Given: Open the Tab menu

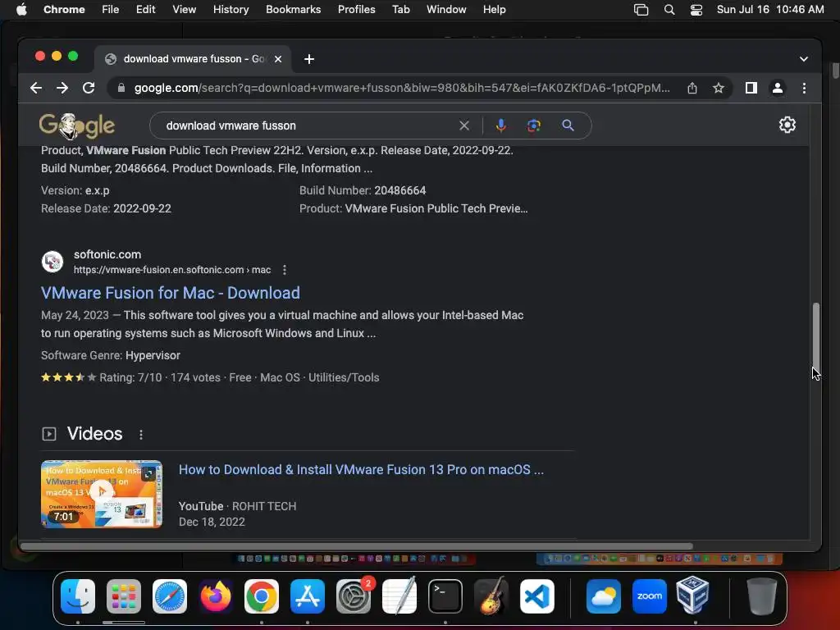Looking at the screenshot, I should 400,10.
